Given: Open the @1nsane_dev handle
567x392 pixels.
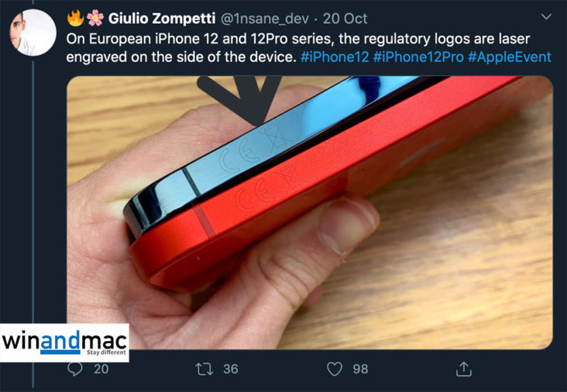Looking at the screenshot, I should tap(264, 19).
